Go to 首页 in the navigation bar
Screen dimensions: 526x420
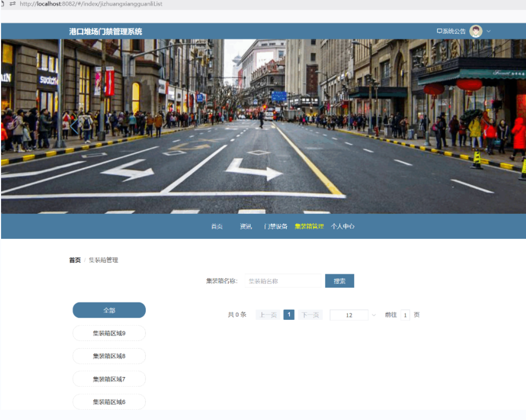(x=217, y=226)
